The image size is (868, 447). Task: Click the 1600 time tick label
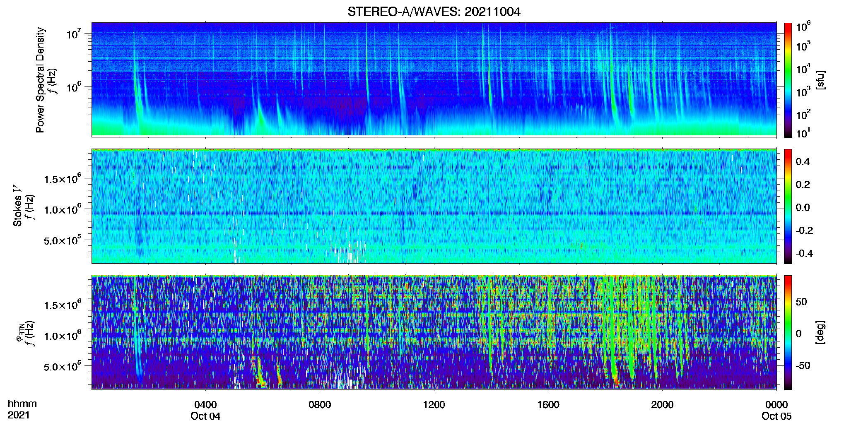pyautogui.click(x=548, y=405)
